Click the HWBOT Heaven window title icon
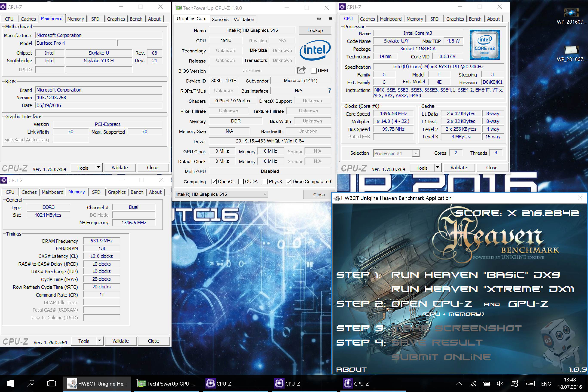Viewport: 588px width, 392px height. point(337,198)
